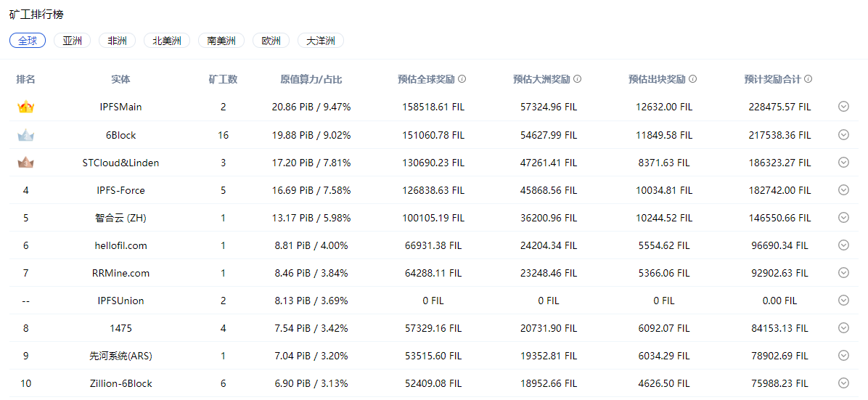Click info icon beside 预估全球奖励
The image size is (868, 400).
coord(462,79)
